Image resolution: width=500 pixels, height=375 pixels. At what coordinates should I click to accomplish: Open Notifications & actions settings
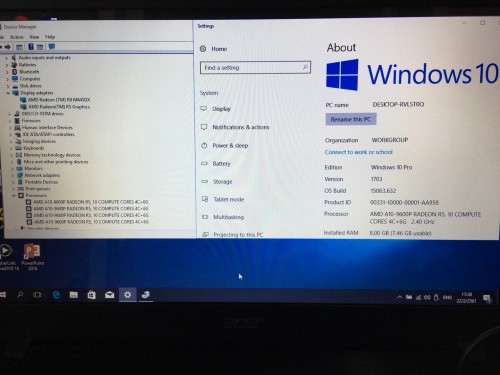241,127
